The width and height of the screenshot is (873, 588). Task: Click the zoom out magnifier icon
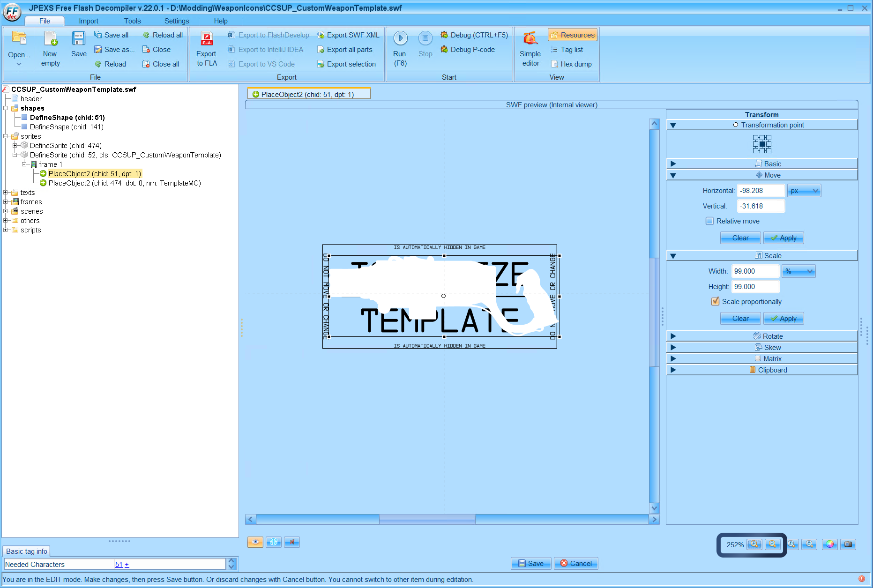[773, 544]
